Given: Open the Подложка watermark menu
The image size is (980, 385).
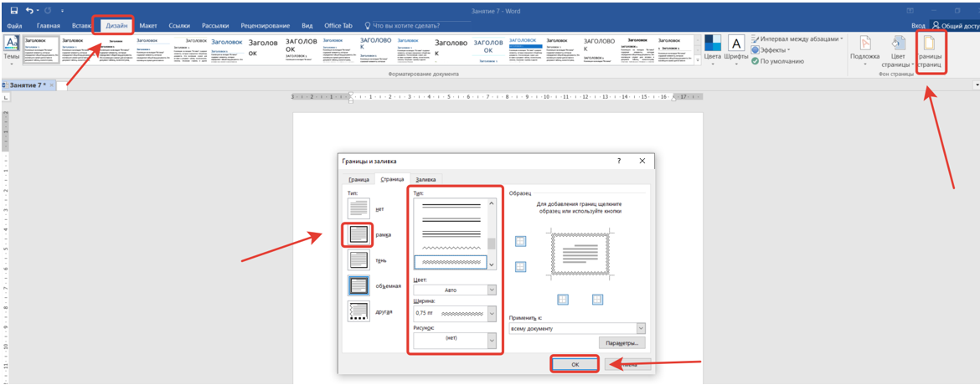Looking at the screenshot, I should pyautogui.click(x=865, y=50).
